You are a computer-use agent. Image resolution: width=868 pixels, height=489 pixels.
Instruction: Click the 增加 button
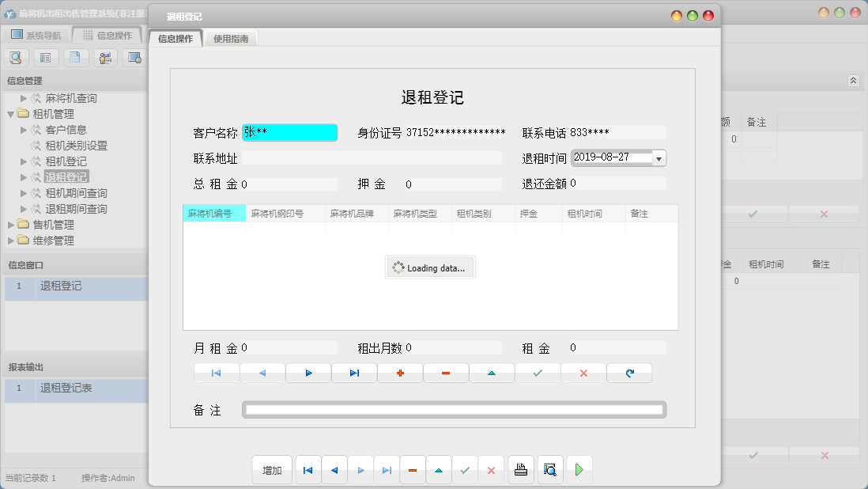(272, 469)
